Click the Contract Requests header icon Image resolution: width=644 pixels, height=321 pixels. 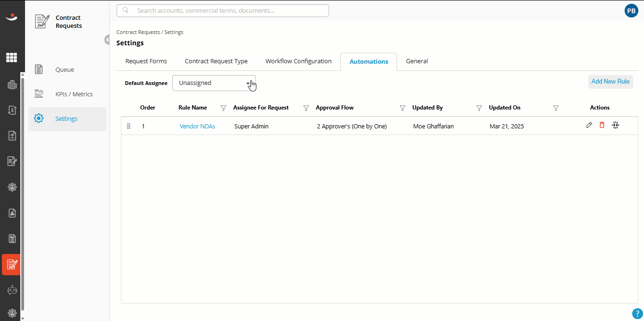point(42,22)
